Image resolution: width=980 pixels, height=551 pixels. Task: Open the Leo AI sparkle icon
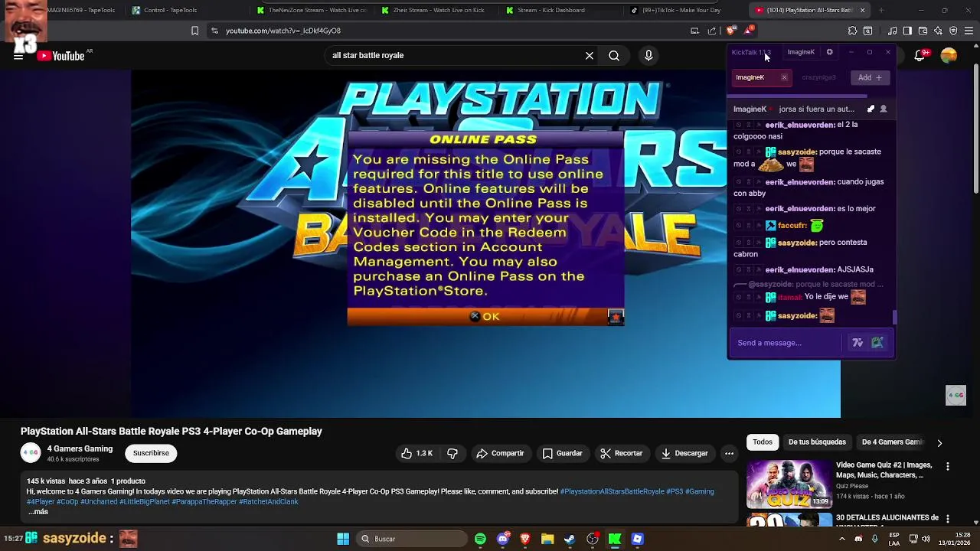pyautogui.click(x=938, y=31)
